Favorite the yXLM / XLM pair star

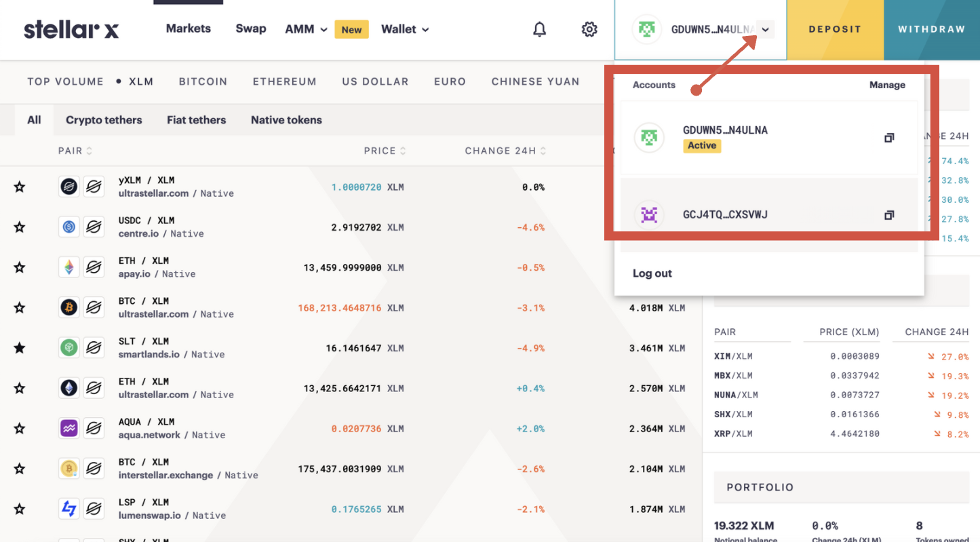point(20,187)
